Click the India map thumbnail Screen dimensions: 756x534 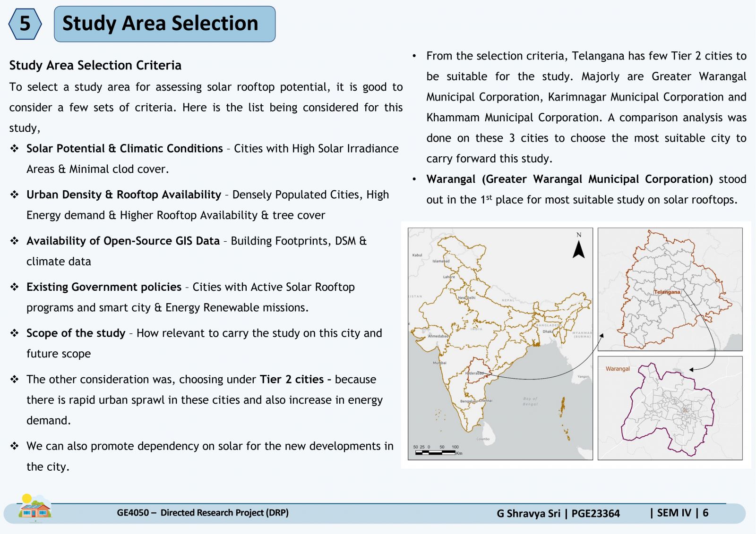pyautogui.click(x=500, y=344)
